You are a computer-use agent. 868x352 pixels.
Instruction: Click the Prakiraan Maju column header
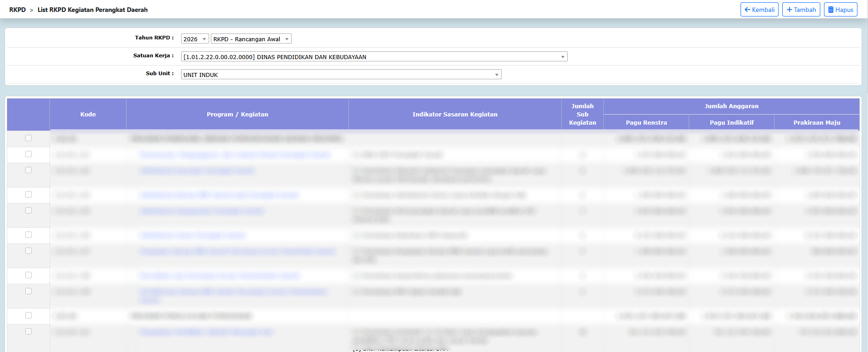(817, 122)
